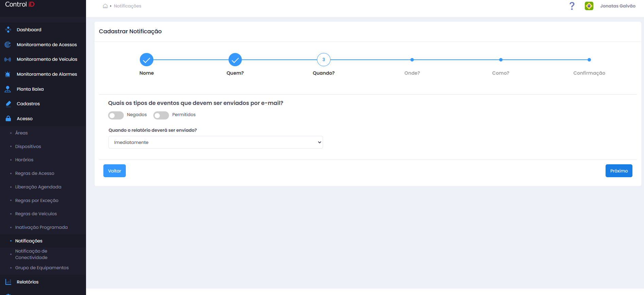
Task: Click the Próximo button
Action: click(619, 171)
